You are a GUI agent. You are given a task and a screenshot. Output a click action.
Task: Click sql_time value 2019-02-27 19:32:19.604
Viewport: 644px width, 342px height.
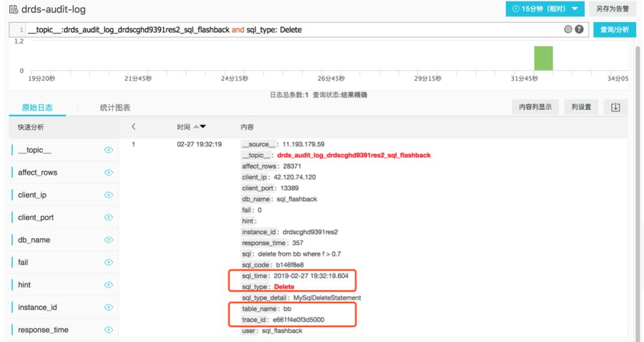point(311,276)
